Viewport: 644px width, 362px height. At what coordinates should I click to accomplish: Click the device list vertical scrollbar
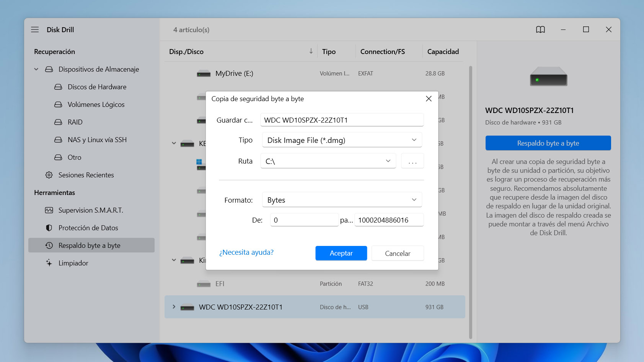(x=471, y=202)
